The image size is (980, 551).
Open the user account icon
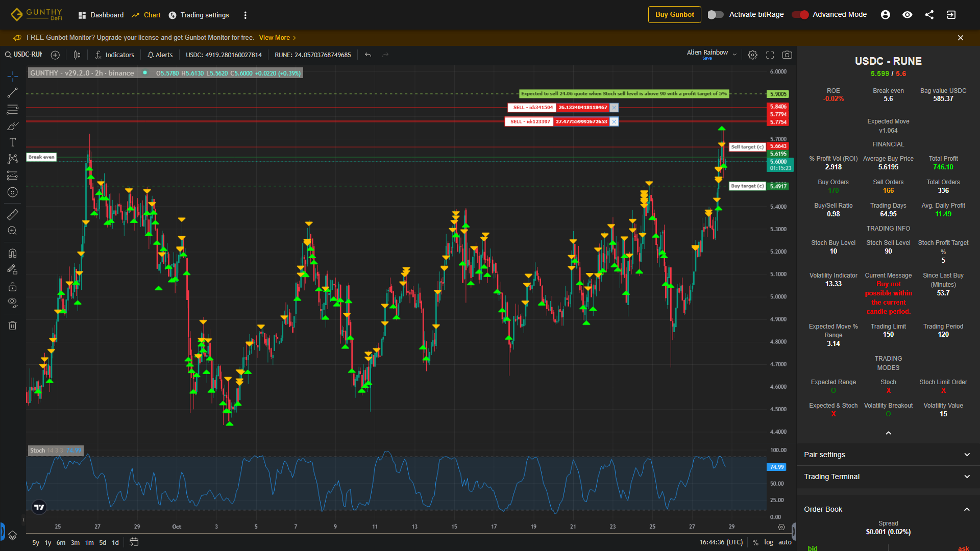[x=886, y=15]
